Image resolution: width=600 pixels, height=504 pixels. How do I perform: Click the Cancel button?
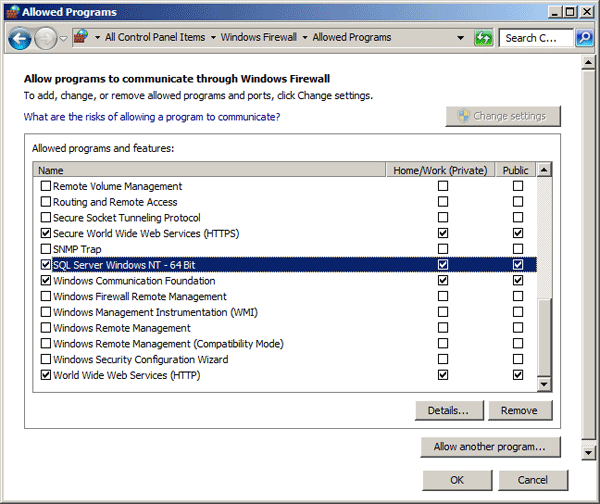pos(533,480)
